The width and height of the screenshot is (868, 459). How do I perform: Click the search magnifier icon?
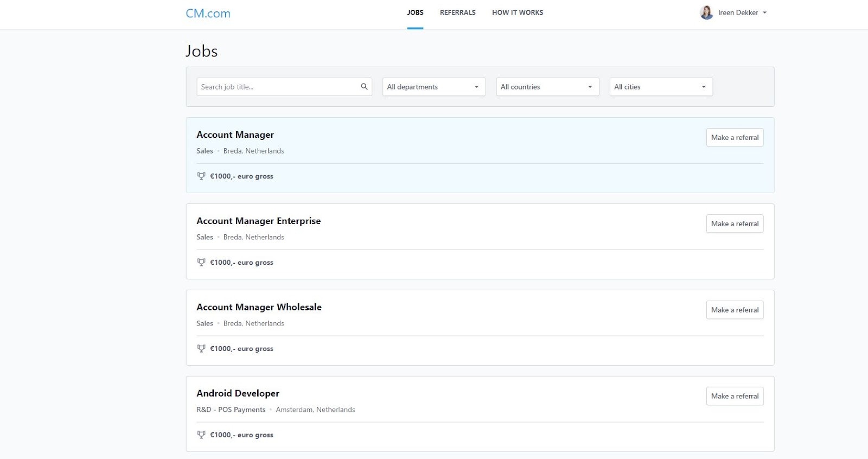(364, 87)
